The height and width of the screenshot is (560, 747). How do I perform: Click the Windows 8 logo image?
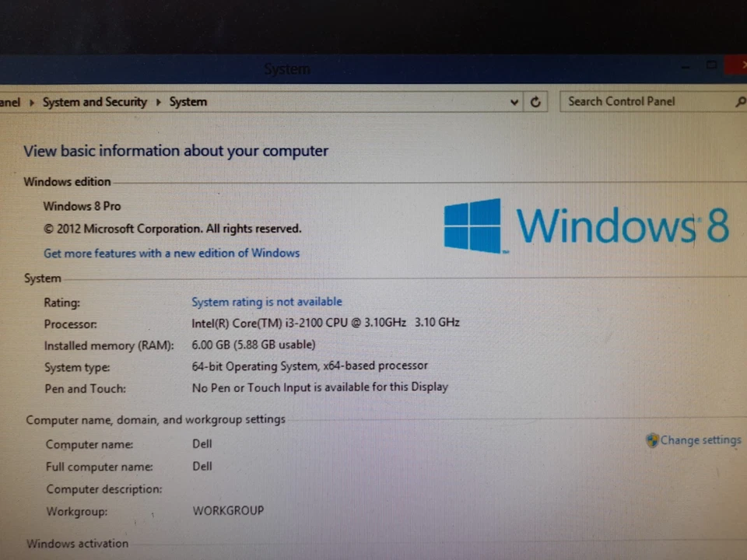pos(586,226)
